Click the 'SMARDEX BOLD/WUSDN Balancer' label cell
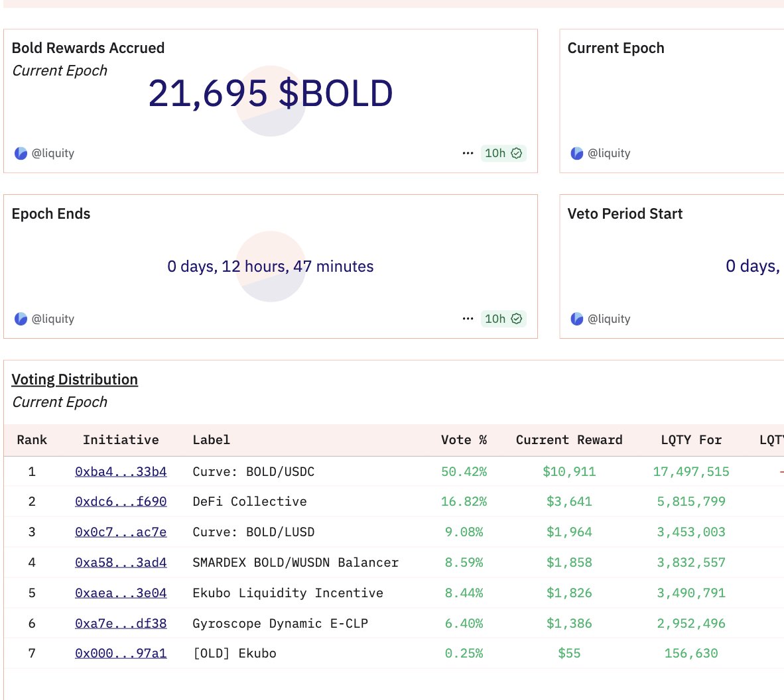 coord(296,562)
